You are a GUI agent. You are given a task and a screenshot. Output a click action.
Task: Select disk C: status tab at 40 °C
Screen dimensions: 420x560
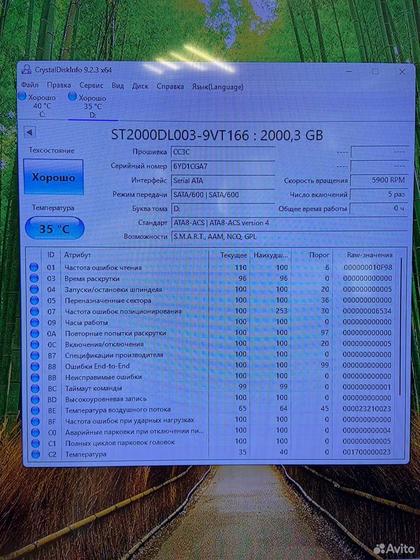point(38,105)
